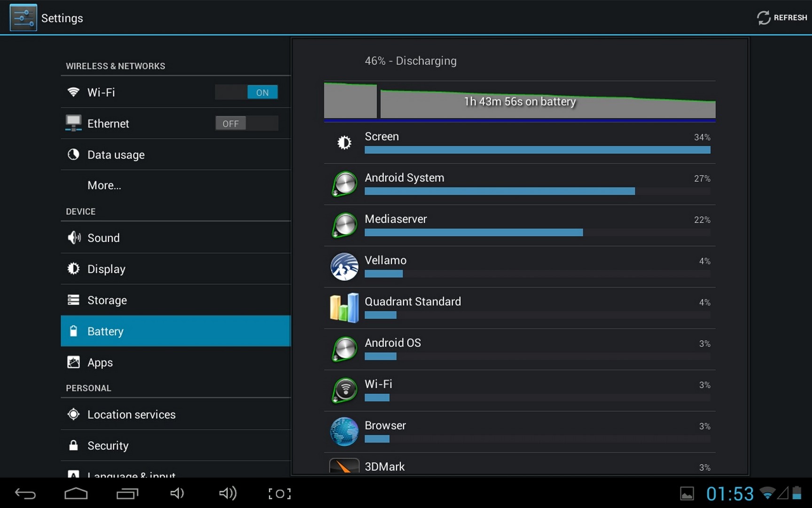The width and height of the screenshot is (812, 508).
Task: Tap the Location services target icon
Action: (73, 414)
